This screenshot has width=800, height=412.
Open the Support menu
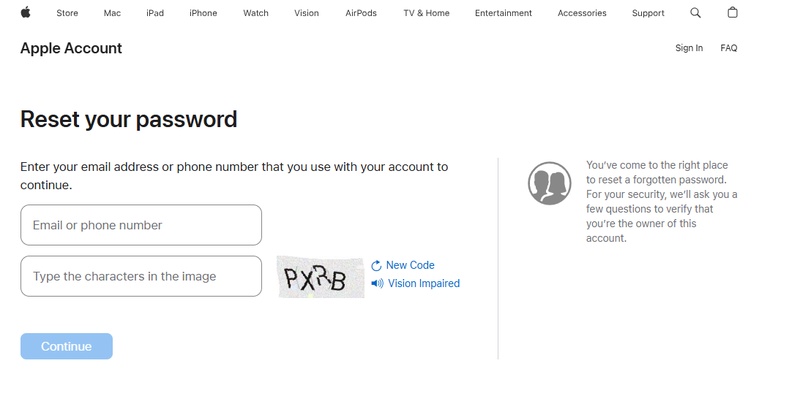tap(648, 13)
